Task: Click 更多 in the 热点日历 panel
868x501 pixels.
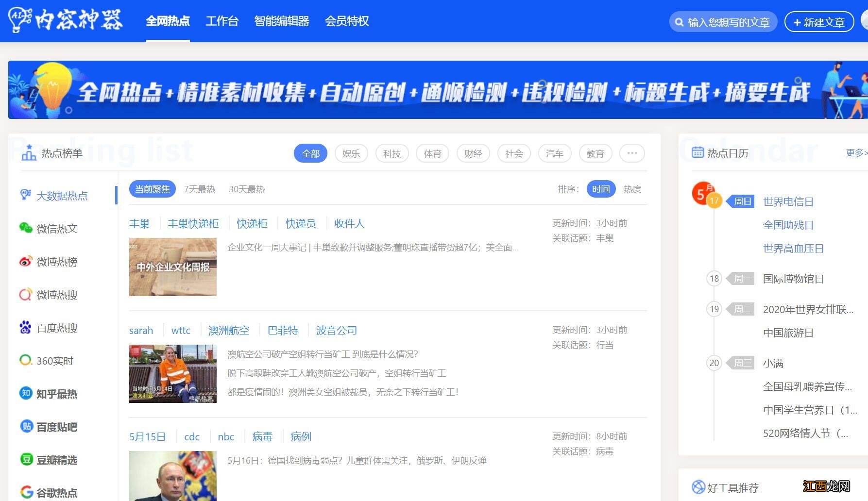Action: click(856, 152)
